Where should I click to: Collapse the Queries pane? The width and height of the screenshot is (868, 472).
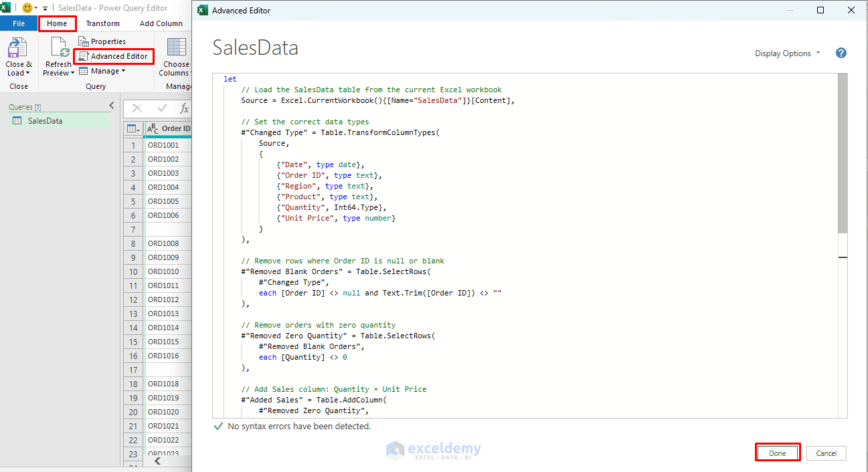(111, 106)
